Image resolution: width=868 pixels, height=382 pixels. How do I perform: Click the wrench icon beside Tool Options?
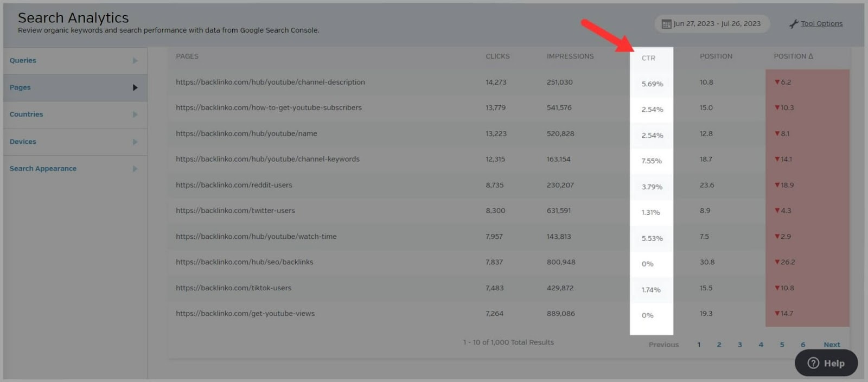click(x=794, y=24)
